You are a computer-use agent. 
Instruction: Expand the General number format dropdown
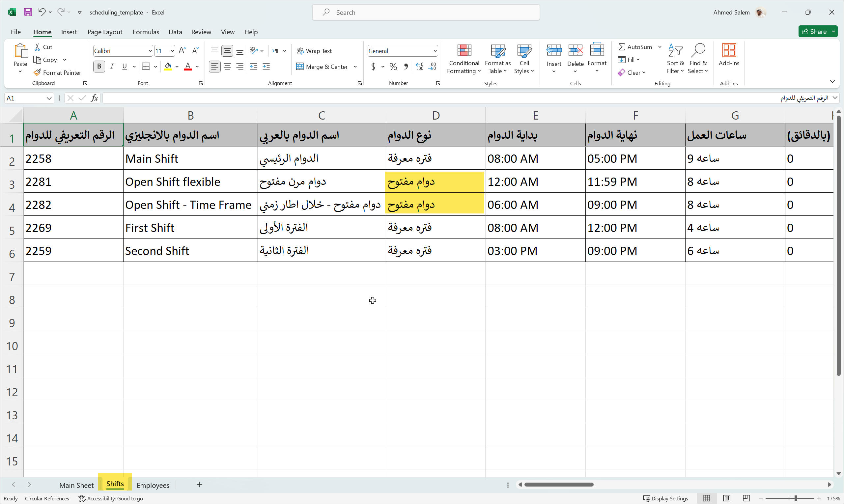[435, 51]
